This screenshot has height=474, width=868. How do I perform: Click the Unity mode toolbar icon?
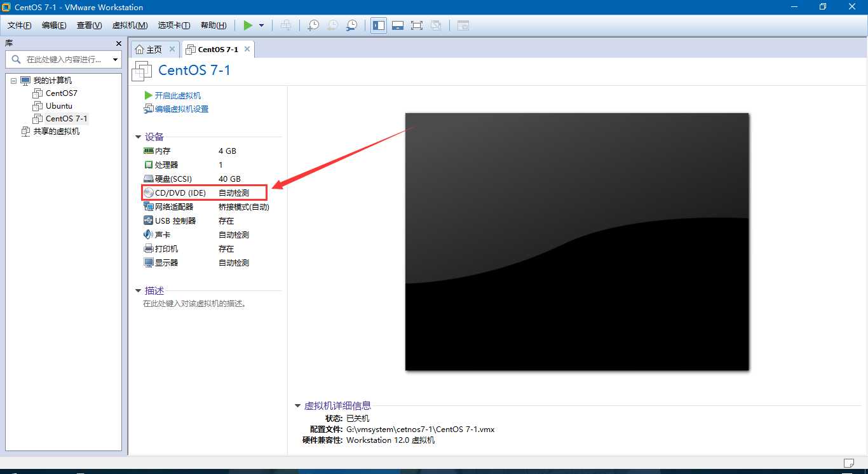click(436, 25)
